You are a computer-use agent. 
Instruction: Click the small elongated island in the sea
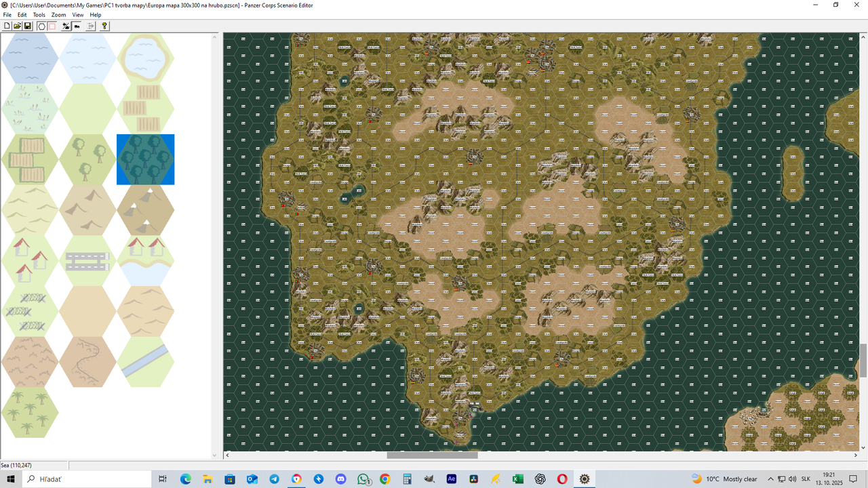click(x=792, y=173)
